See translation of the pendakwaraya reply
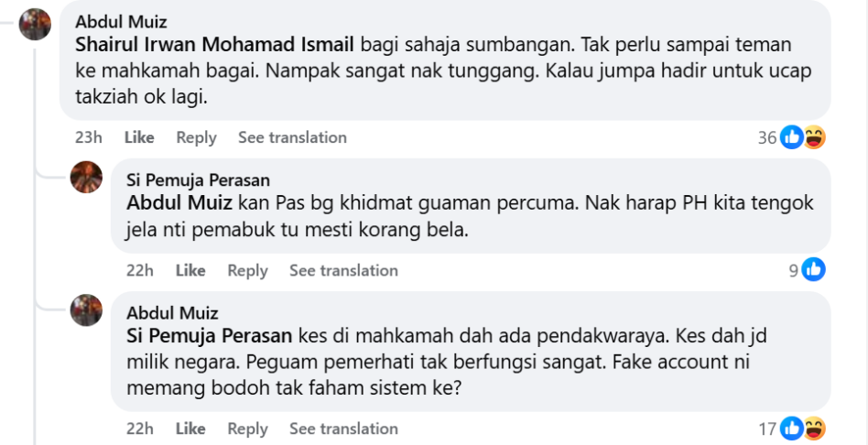 coord(343,429)
